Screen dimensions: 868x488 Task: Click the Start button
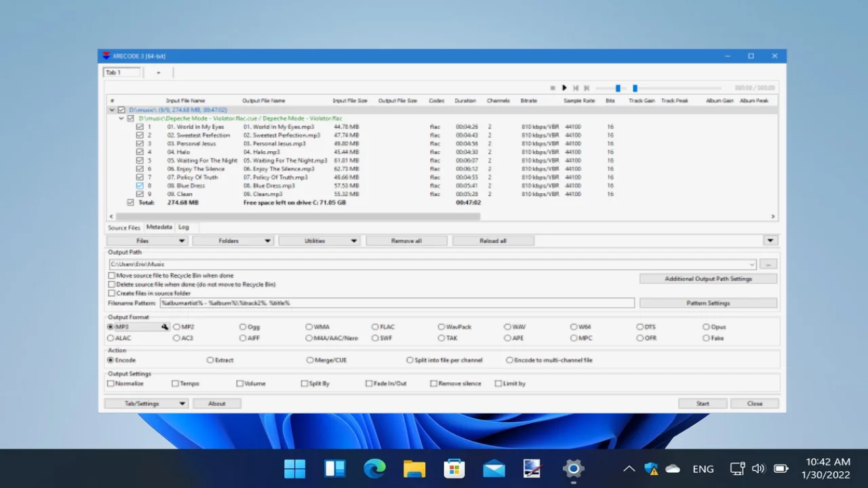tap(703, 403)
